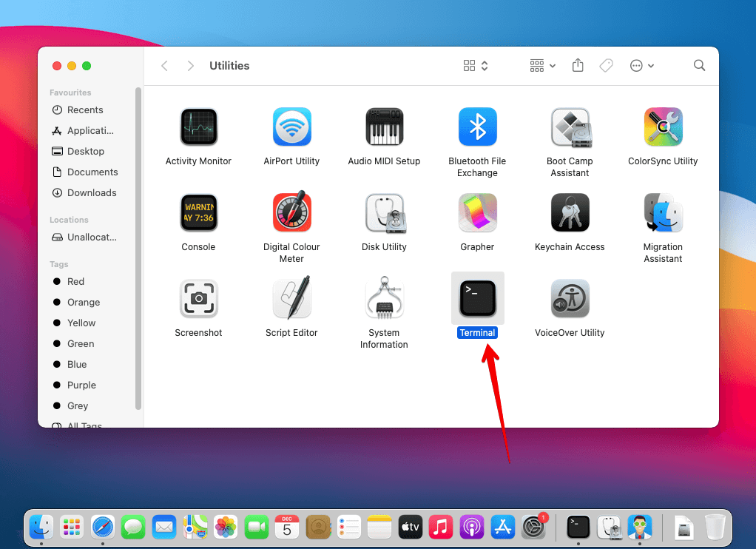The image size is (756, 549).
Task: Open the Trash in the Dock
Action: point(715,527)
